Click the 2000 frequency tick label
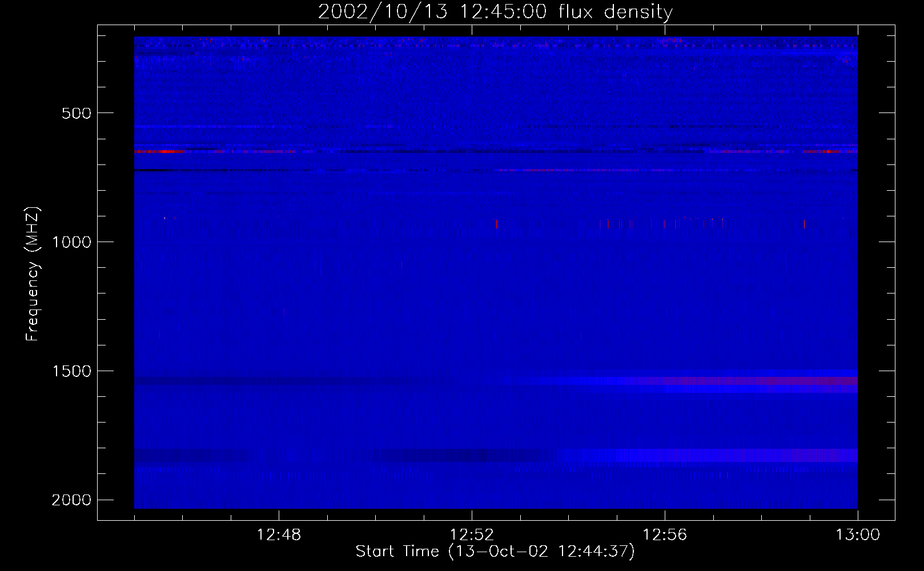This screenshot has height=571, width=924. [x=71, y=500]
